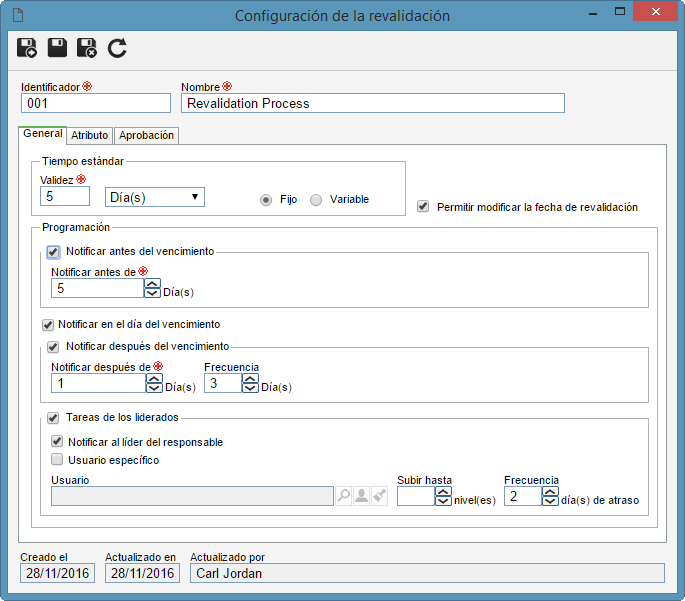
Task: Click the Save and new toolbar icon
Action: pyautogui.click(x=27, y=48)
